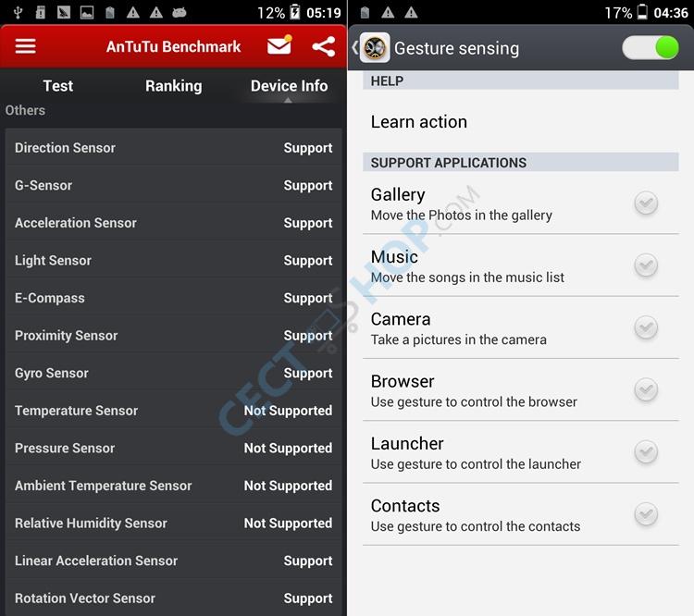
Task: Tap the AnTuTu share icon
Action: tap(324, 46)
